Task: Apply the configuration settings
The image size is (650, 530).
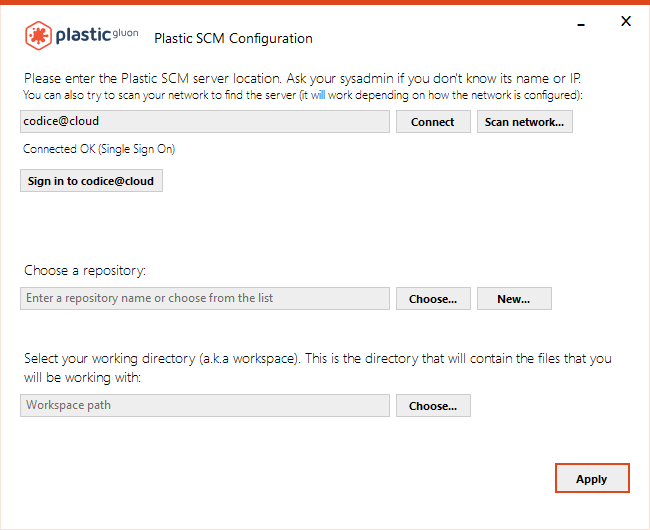Action: point(592,479)
